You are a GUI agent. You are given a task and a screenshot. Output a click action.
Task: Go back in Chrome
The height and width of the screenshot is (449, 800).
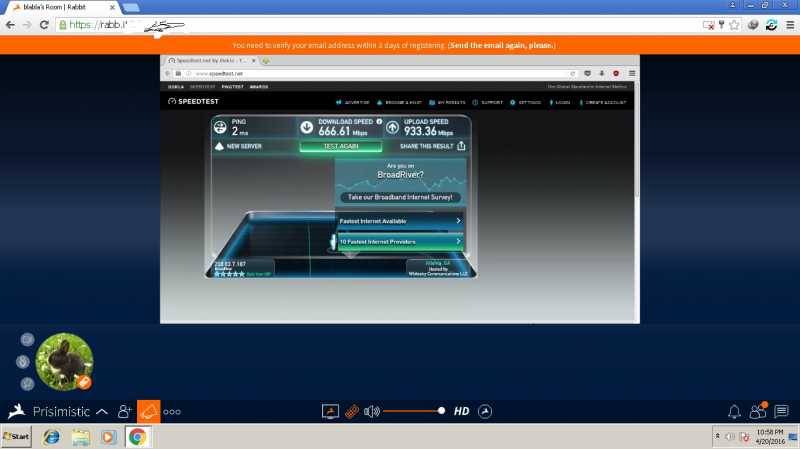[10, 24]
